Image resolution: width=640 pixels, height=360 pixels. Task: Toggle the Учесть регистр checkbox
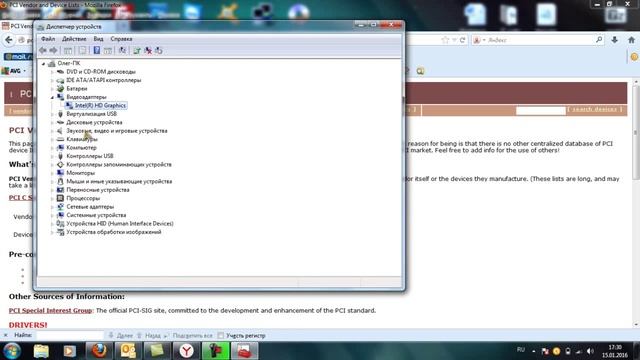coord(221,336)
